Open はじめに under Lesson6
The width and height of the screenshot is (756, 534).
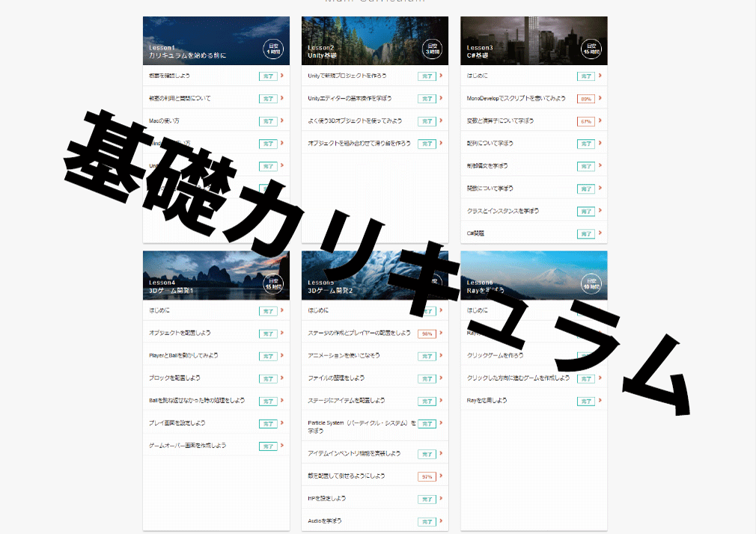[x=534, y=310]
